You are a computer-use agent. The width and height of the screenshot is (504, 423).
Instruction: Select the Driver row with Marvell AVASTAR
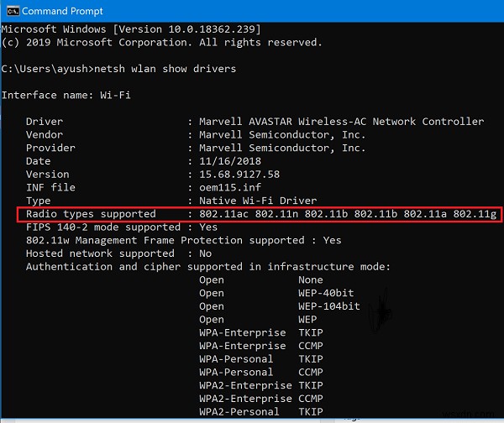pyautogui.click(x=255, y=122)
